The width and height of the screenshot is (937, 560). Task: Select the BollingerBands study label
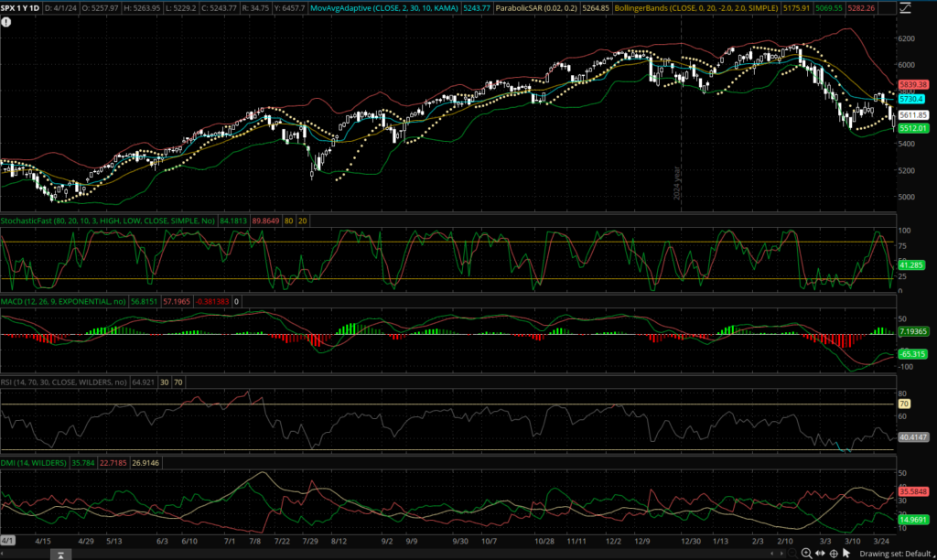tap(696, 7)
